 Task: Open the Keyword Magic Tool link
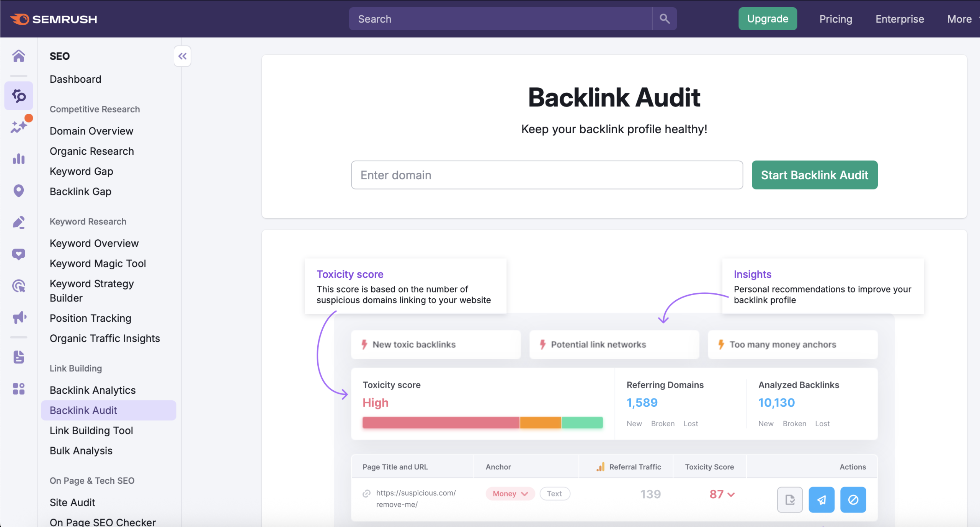98,263
